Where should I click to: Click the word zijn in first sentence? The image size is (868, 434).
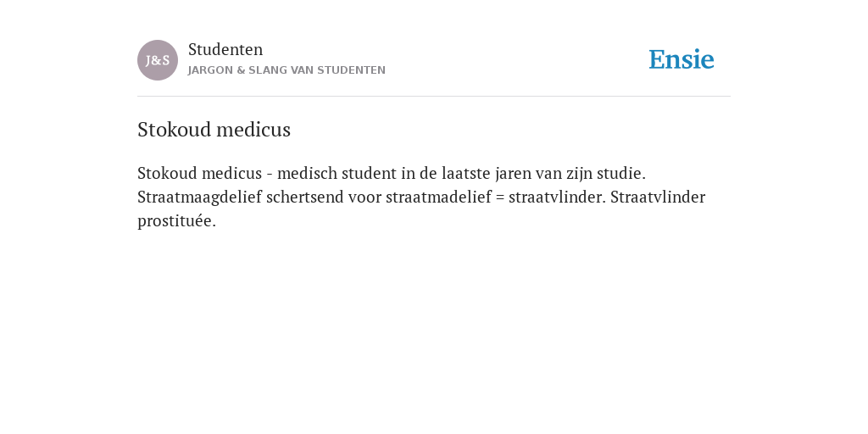[579, 173]
